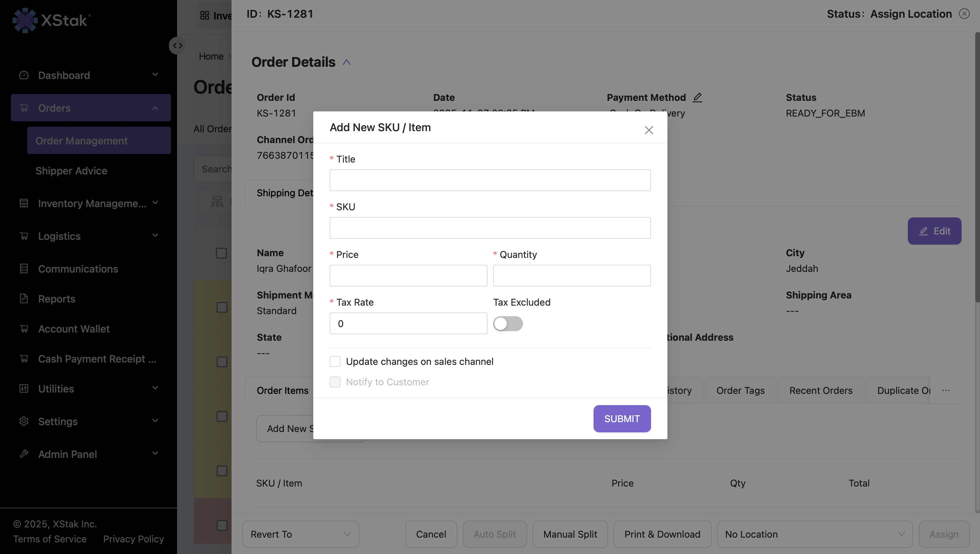Collapse the sidebar with arrows toggle
The width and height of the screenshot is (980, 554).
pyautogui.click(x=177, y=46)
